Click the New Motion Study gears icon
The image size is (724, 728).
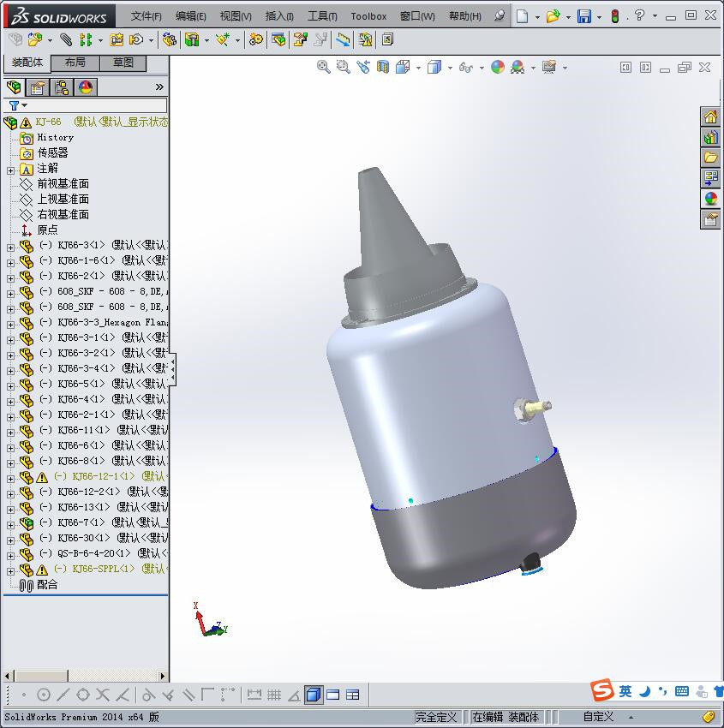[256, 40]
